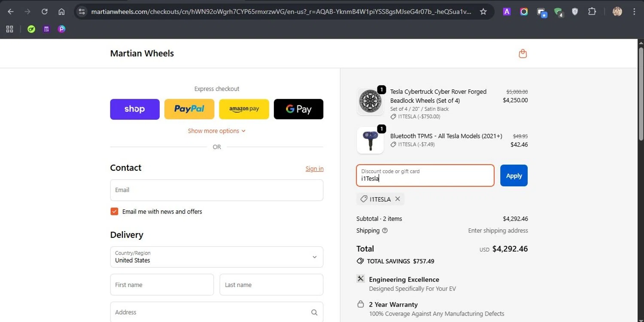Click the Total Savings tag icon
The width and height of the screenshot is (644, 322).
click(360, 261)
